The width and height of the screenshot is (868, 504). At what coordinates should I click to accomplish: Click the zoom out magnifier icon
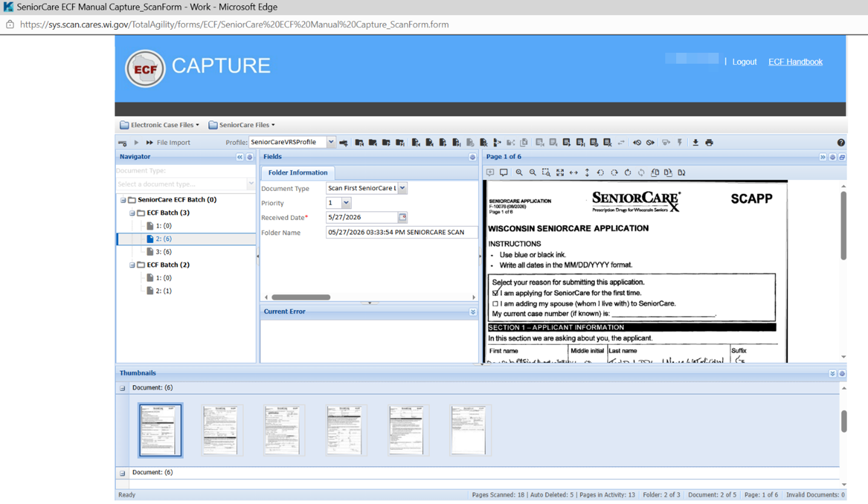click(533, 172)
